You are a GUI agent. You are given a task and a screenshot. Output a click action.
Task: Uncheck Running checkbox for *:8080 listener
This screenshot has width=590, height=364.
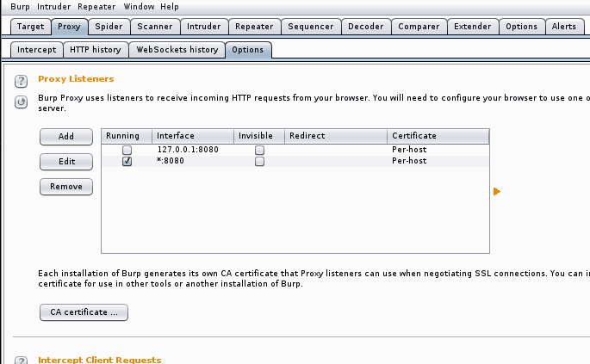tap(127, 161)
